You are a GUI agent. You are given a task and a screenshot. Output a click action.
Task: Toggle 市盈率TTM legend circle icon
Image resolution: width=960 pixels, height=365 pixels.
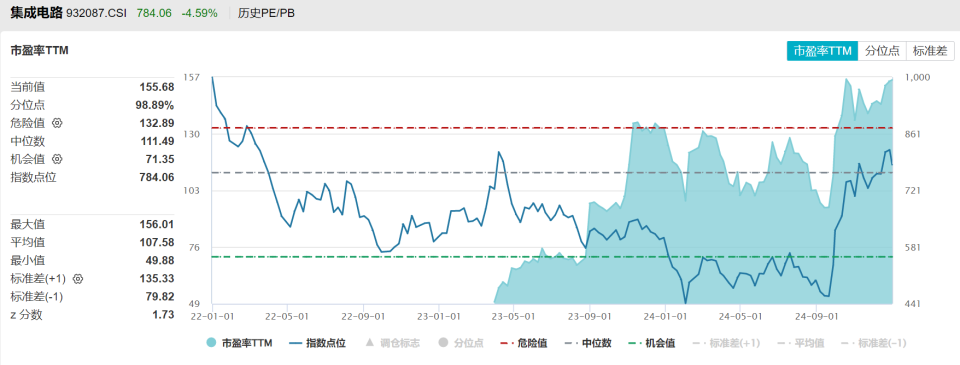[211, 342]
